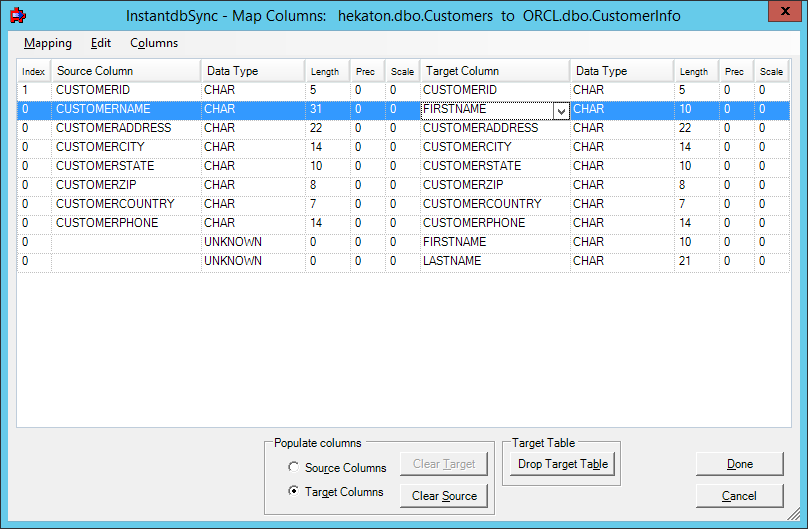Click the CUSTOMERID target column cell
Image resolution: width=808 pixels, height=529 pixels.
(x=495, y=90)
